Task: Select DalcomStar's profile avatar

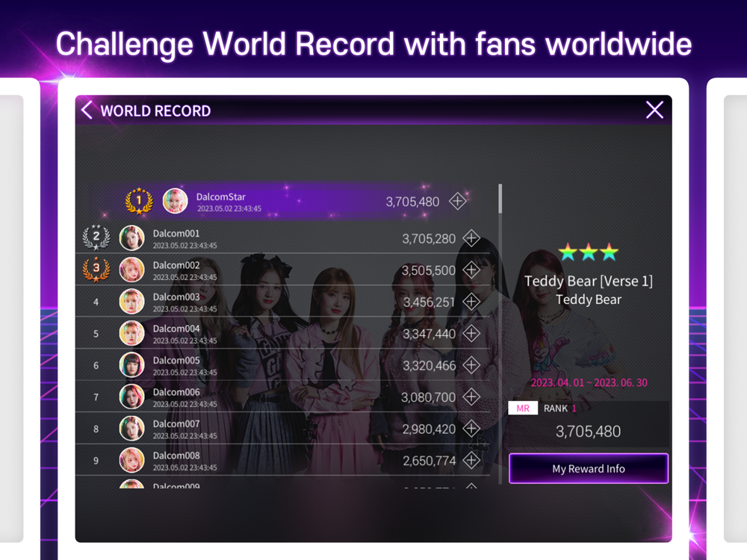Action: [175, 201]
